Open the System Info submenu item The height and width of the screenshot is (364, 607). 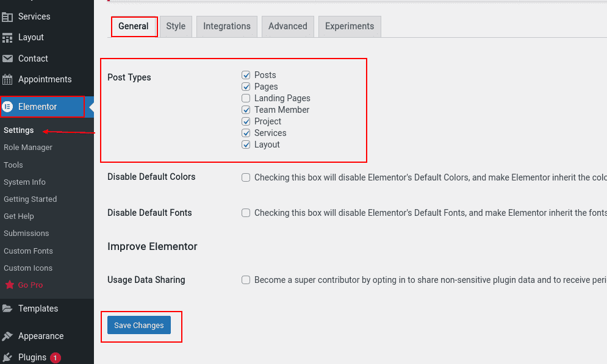pyautogui.click(x=24, y=182)
